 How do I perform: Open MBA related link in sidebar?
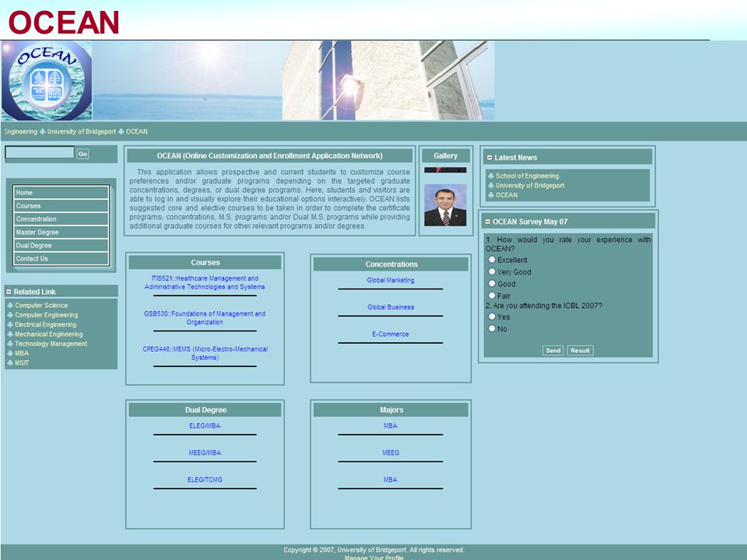point(22,353)
